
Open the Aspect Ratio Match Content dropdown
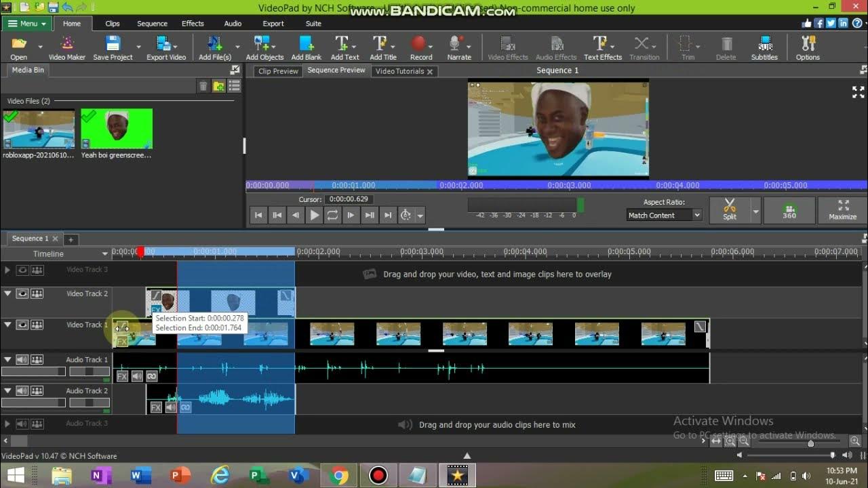coord(664,215)
